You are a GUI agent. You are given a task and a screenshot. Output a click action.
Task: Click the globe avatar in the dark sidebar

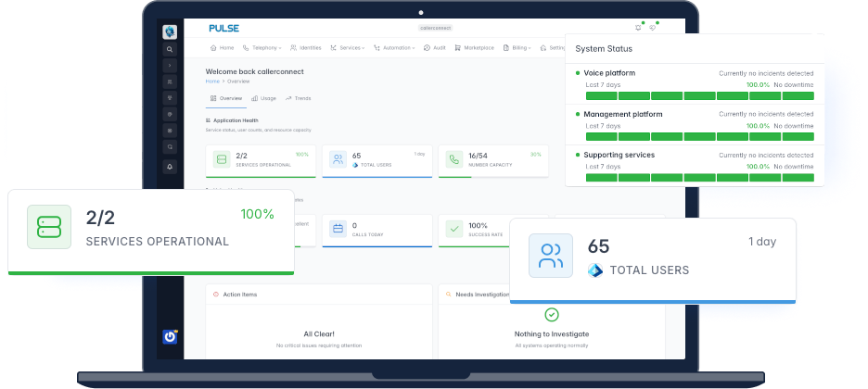(170, 32)
